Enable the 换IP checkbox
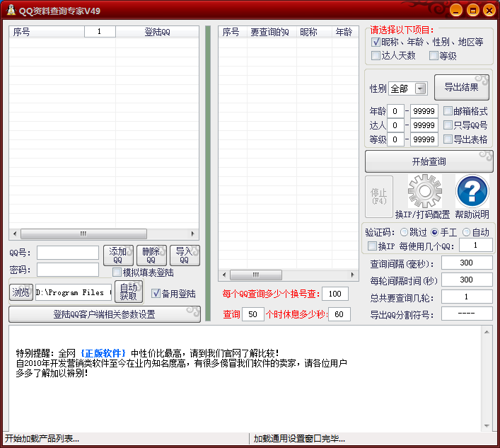This screenshot has height=448, width=500. (372, 246)
